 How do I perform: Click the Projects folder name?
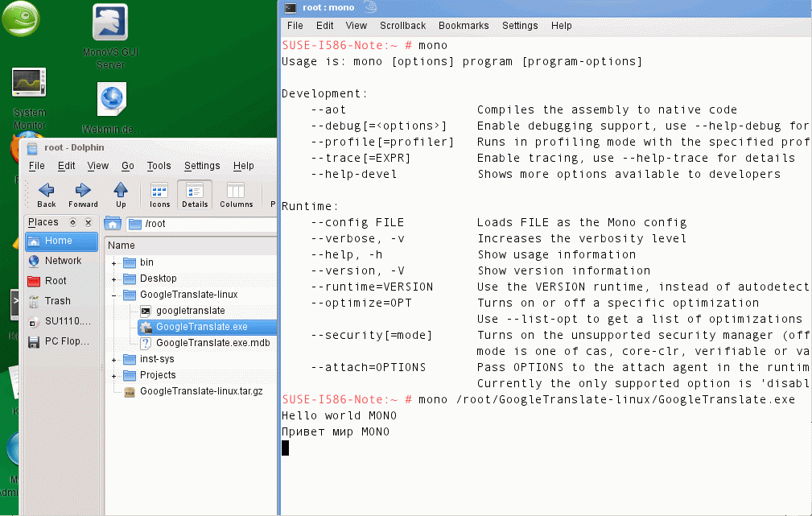pos(158,375)
